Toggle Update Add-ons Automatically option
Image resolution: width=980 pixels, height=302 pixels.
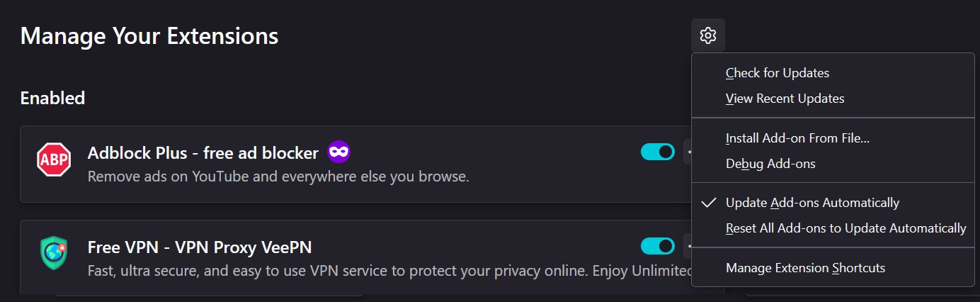[812, 203]
